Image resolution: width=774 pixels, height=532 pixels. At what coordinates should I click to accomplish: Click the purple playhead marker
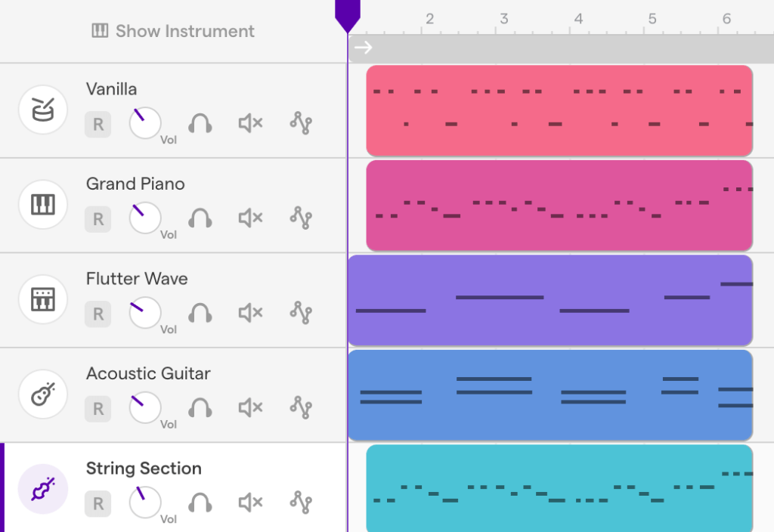point(348,15)
